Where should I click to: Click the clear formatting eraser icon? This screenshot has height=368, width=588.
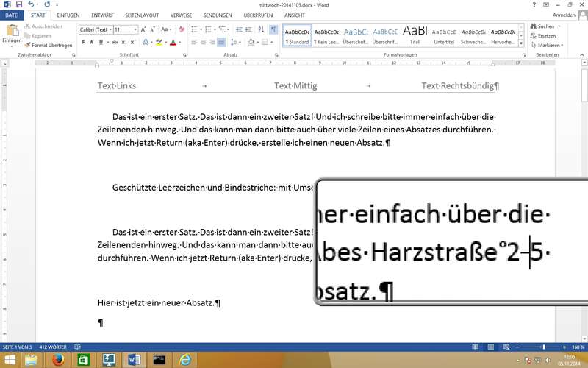tap(180, 29)
